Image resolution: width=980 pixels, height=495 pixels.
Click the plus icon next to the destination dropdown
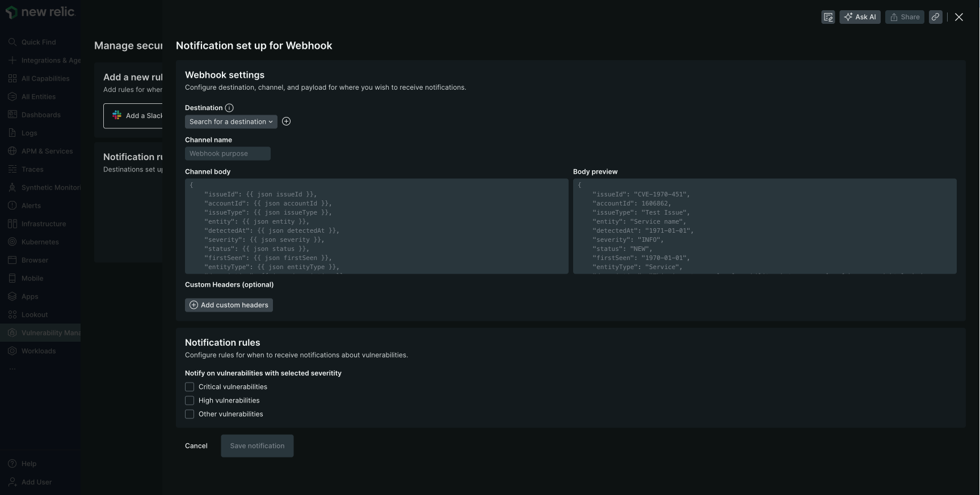tap(286, 121)
